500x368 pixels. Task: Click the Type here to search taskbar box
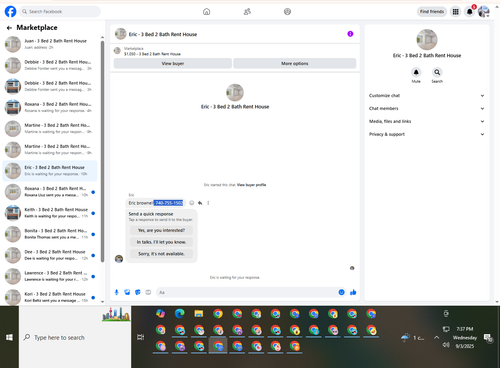tap(75, 337)
